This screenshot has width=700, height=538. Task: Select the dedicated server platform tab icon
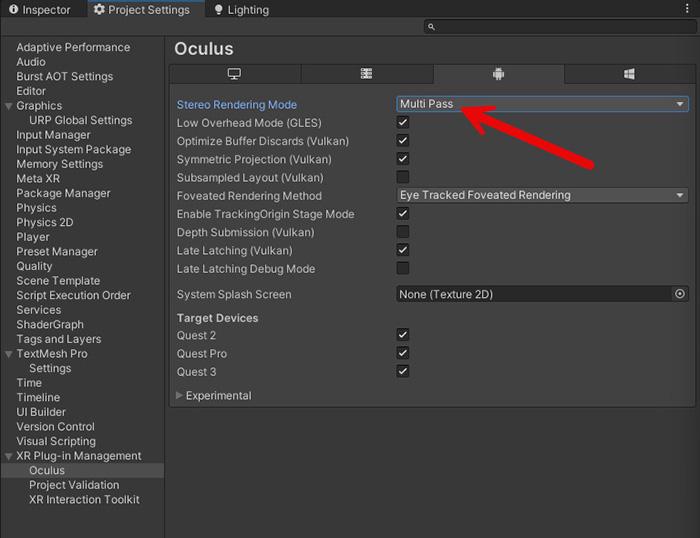pos(366,74)
